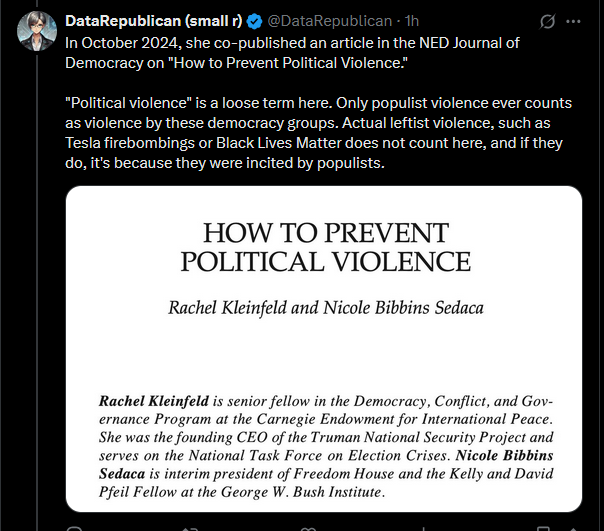Like the post with the heart icon
Image resolution: width=604 pixels, height=531 pixels.
click(x=308, y=528)
